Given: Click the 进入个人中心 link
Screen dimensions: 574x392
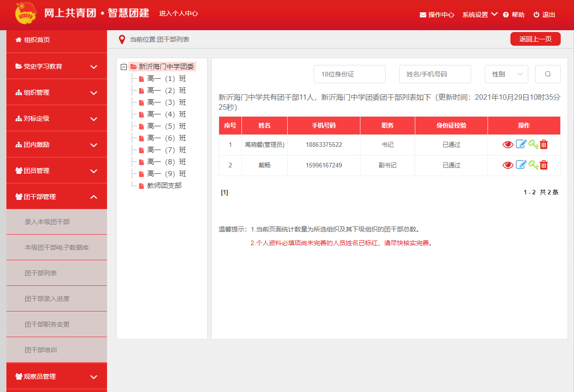Looking at the screenshot, I should click(x=178, y=14).
